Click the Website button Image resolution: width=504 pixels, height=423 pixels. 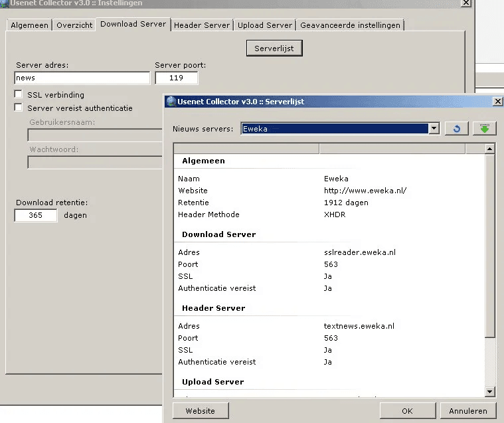tap(201, 411)
